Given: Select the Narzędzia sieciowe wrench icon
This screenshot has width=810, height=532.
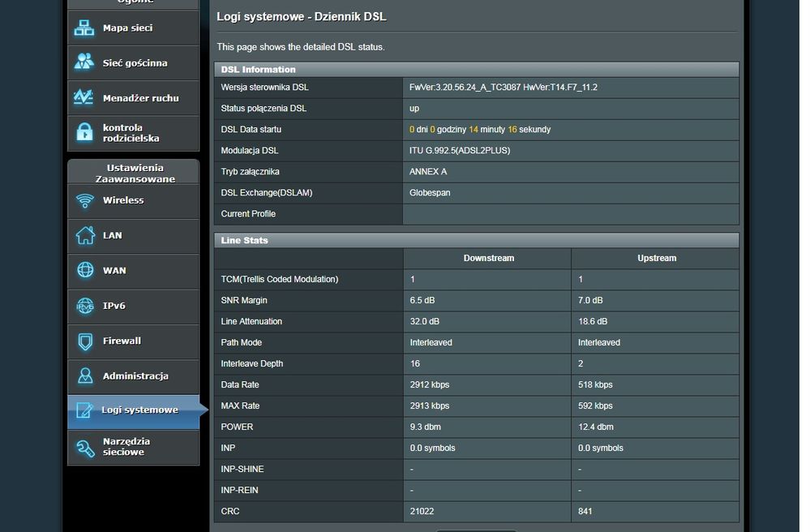Looking at the screenshot, I should 84,447.
